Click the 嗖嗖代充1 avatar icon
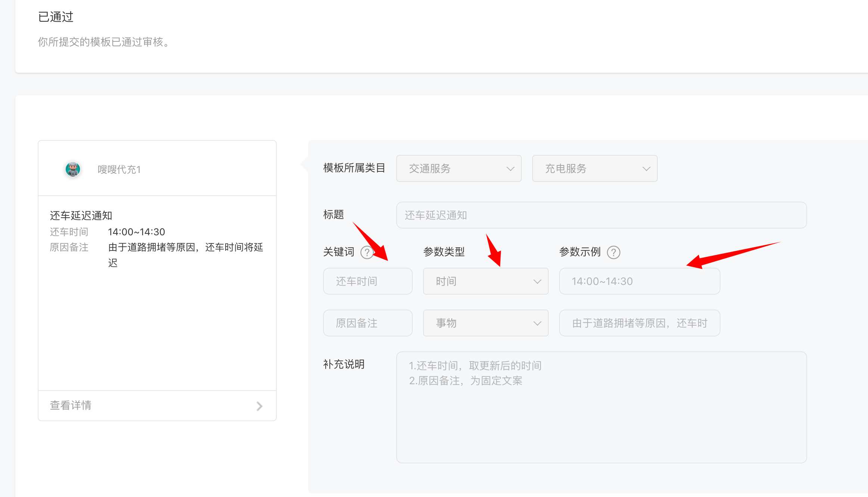868x497 pixels. [73, 169]
